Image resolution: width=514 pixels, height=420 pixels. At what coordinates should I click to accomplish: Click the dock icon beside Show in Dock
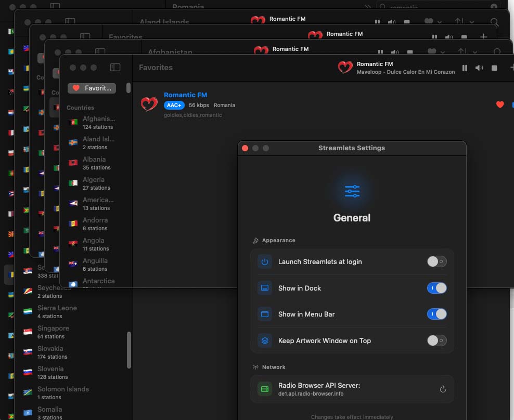point(264,288)
